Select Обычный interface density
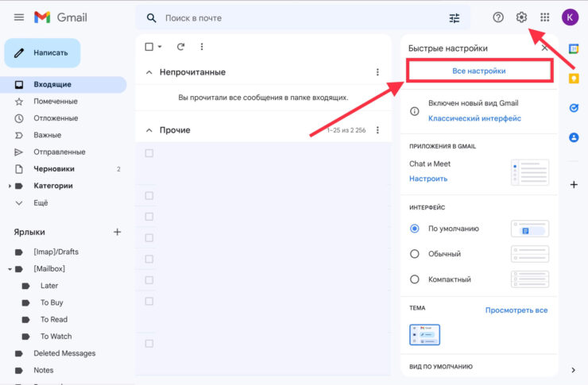 (x=414, y=254)
